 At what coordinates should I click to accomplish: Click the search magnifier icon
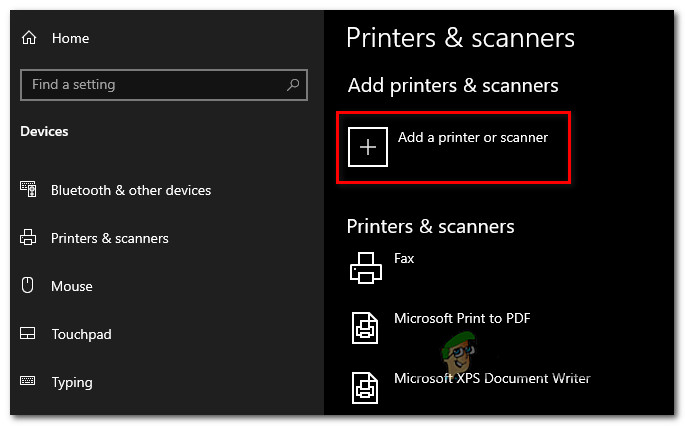click(294, 85)
